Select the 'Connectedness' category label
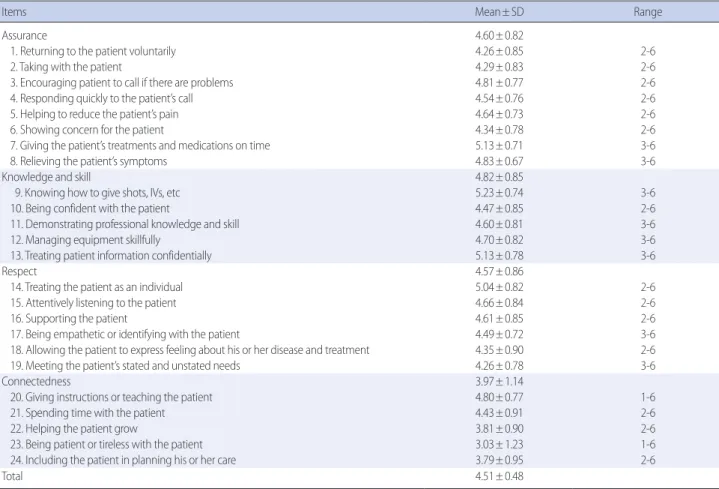 coord(36,382)
